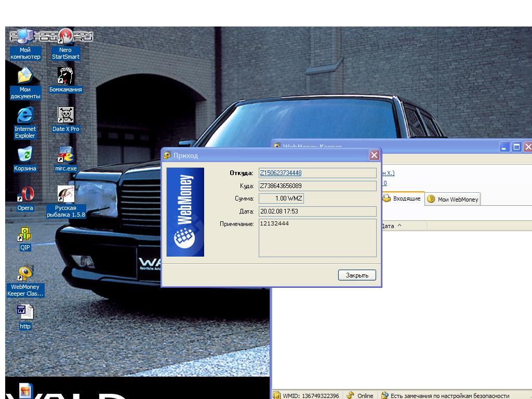Screen dimensions: 532x399
Task: Launch Opera browser from desktop
Action: tap(25, 195)
